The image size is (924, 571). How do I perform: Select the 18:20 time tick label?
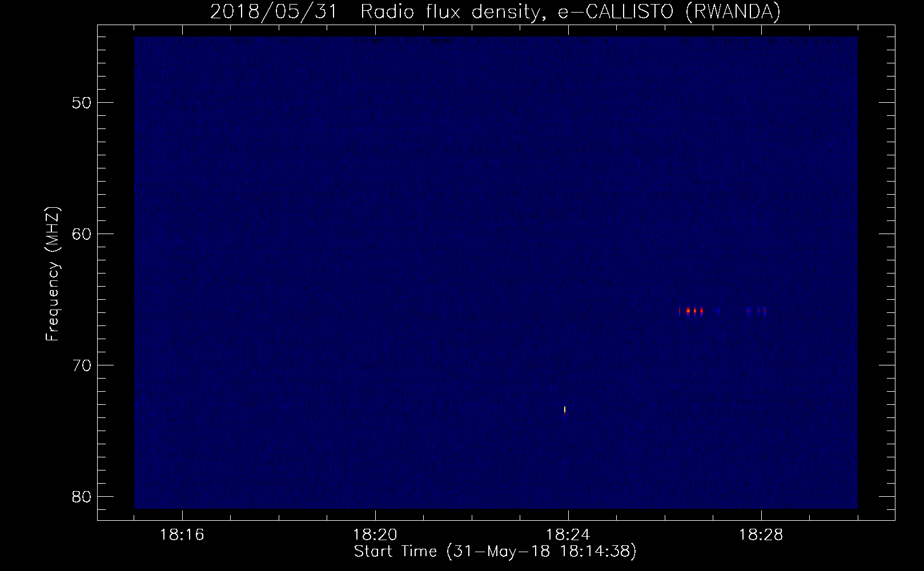pos(375,535)
